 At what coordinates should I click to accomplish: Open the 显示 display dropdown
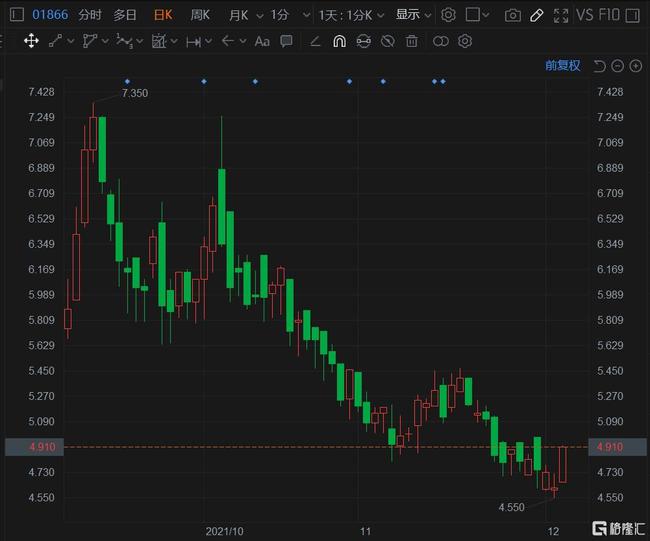[x=413, y=15]
